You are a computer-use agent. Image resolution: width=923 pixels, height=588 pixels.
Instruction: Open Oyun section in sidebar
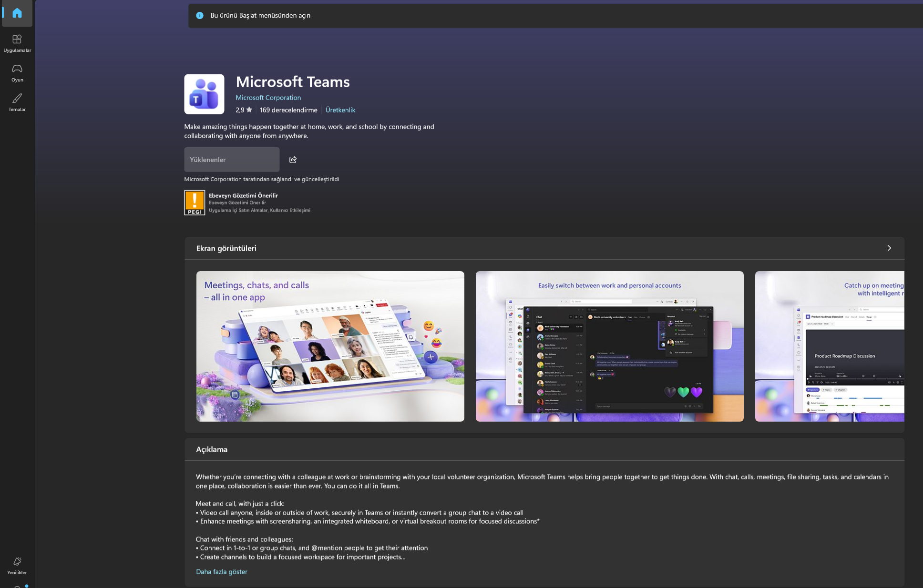[x=17, y=72]
